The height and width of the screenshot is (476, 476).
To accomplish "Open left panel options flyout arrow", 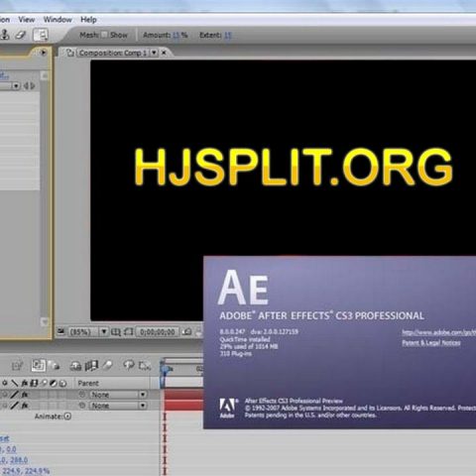I will (x=43, y=53).
